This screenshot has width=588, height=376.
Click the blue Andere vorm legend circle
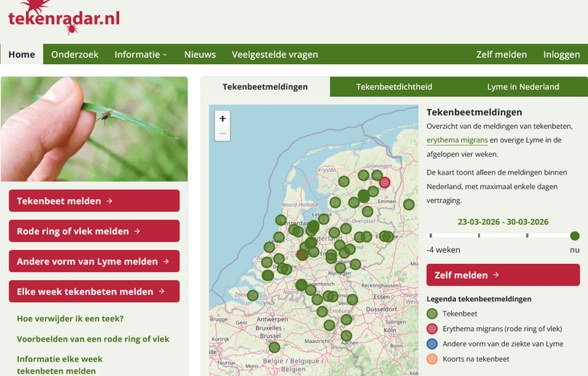432,344
